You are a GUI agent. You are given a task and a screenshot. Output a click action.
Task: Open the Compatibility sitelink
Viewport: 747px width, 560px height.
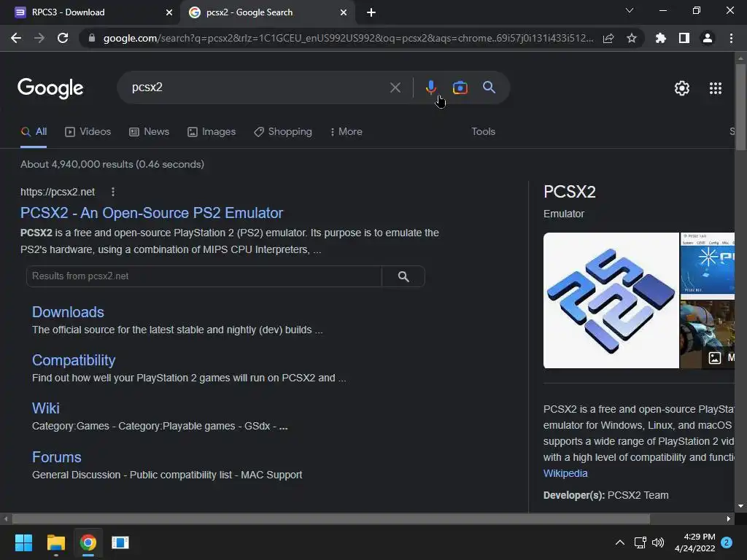click(x=74, y=360)
